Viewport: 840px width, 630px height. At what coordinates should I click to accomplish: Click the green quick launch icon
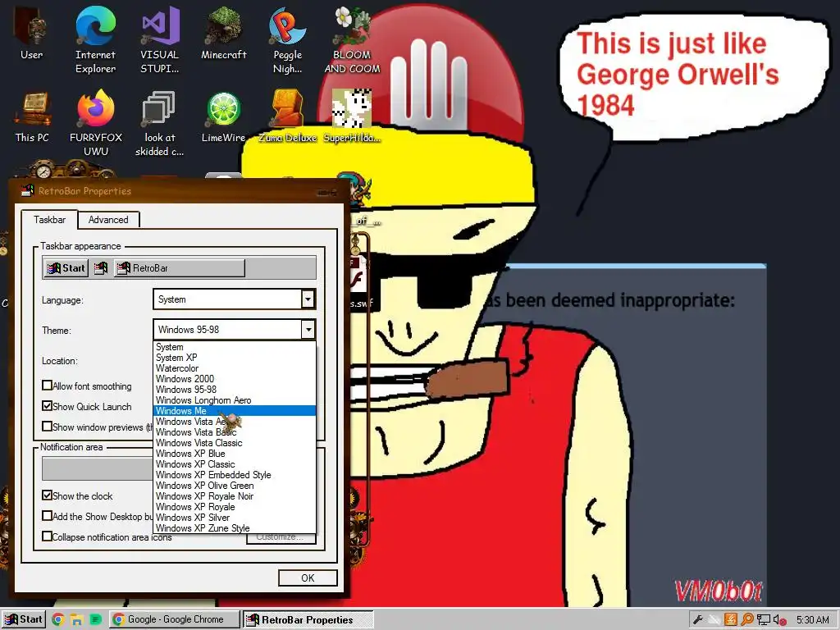[x=95, y=620]
